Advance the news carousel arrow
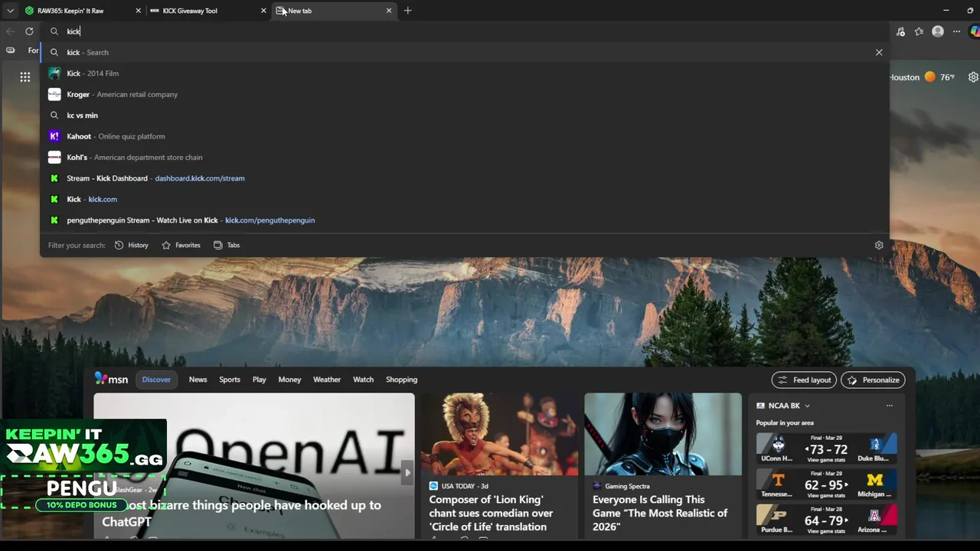980x551 pixels. tap(407, 472)
